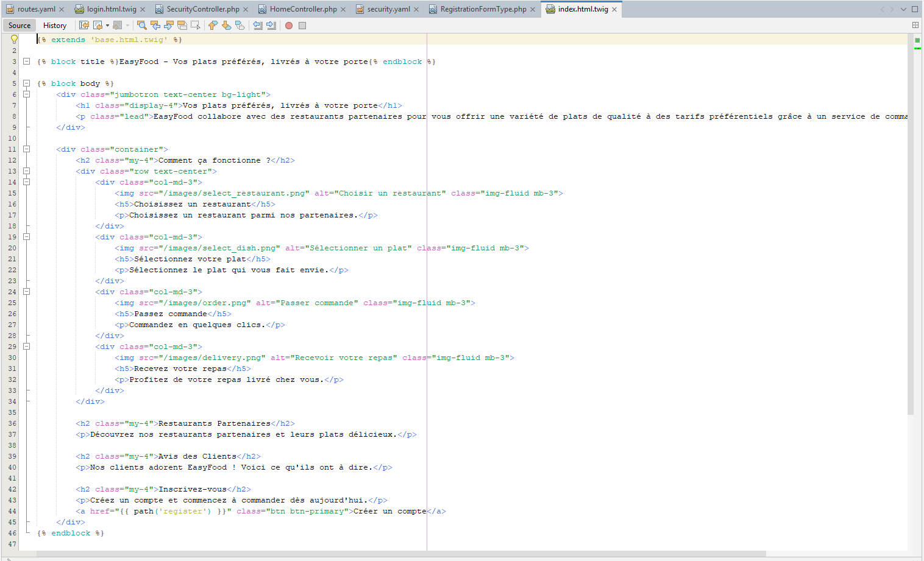Click the Find Selection magnifier icon

click(x=142, y=25)
